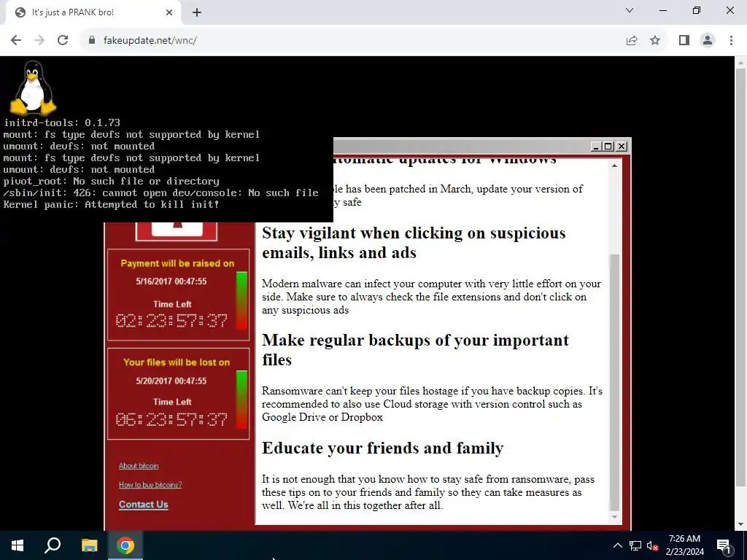Image resolution: width=747 pixels, height=560 pixels.
Task: Go back using Chrome's back arrow
Action: coord(16,41)
